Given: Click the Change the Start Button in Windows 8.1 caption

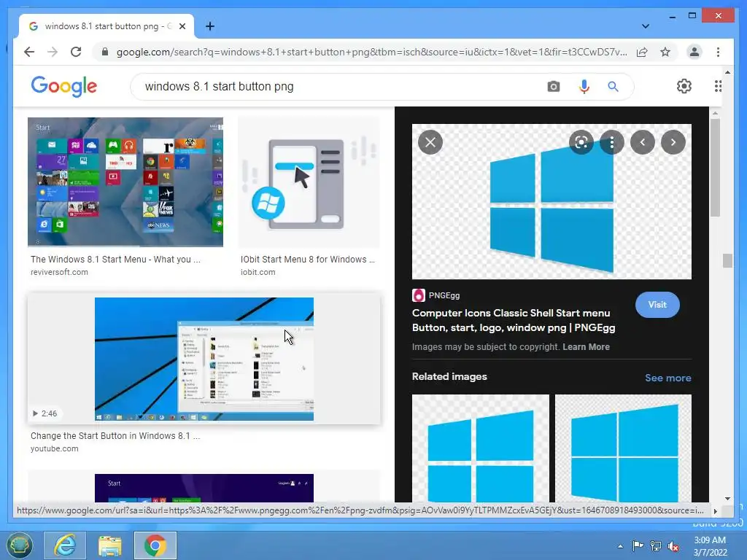Looking at the screenshot, I should click(115, 436).
